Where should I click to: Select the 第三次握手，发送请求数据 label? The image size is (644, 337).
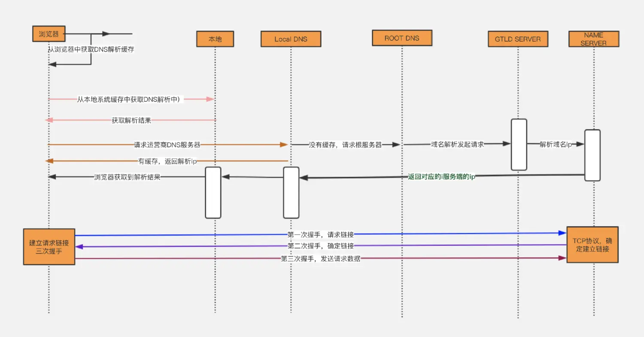click(x=320, y=259)
